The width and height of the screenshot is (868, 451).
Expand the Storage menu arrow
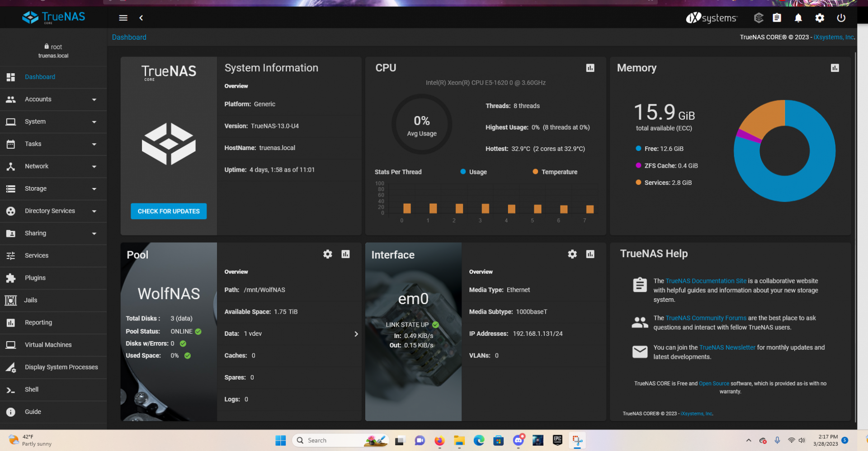pos(94,189)
